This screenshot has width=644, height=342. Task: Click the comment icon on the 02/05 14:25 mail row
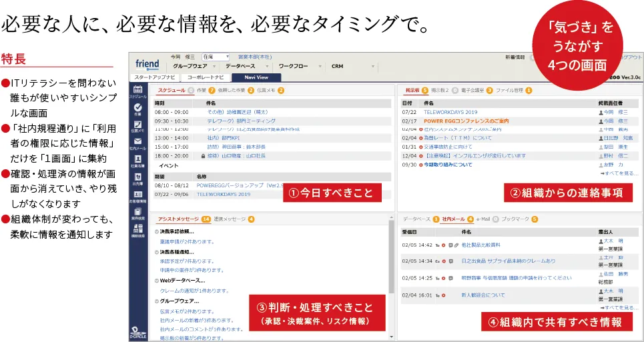tap(450, 278)
